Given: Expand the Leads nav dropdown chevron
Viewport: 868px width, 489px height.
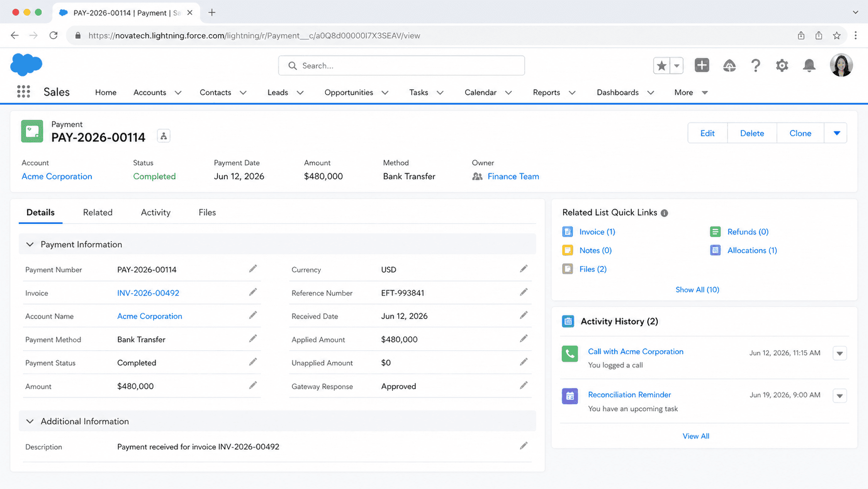Looking at the screenshot, I should 300,92.
